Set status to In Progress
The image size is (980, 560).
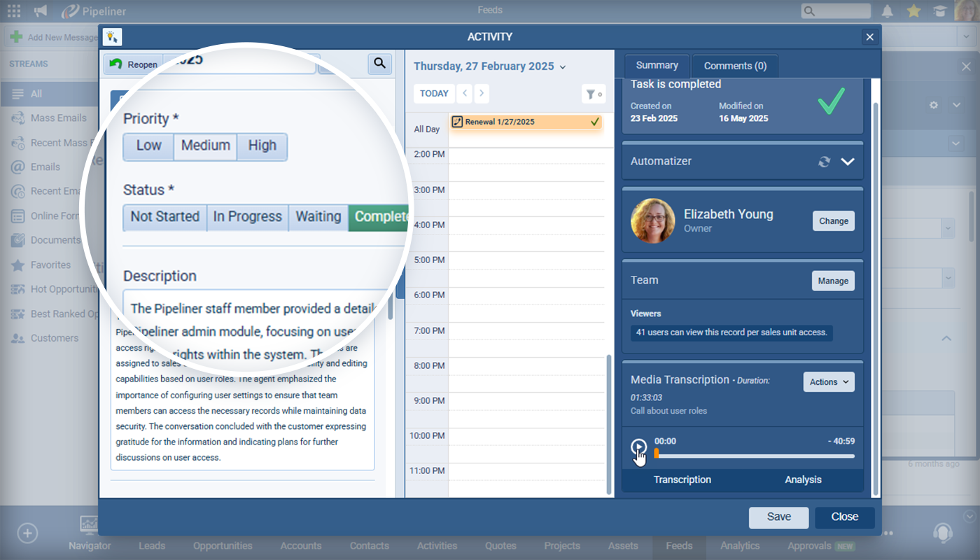click(x=247, y=217)
